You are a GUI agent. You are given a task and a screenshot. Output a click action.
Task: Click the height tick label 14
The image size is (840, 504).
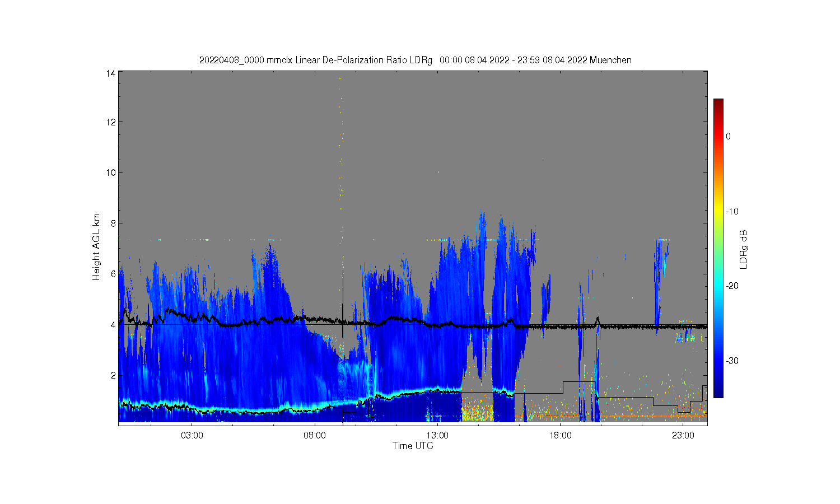(x=111, y=73)
